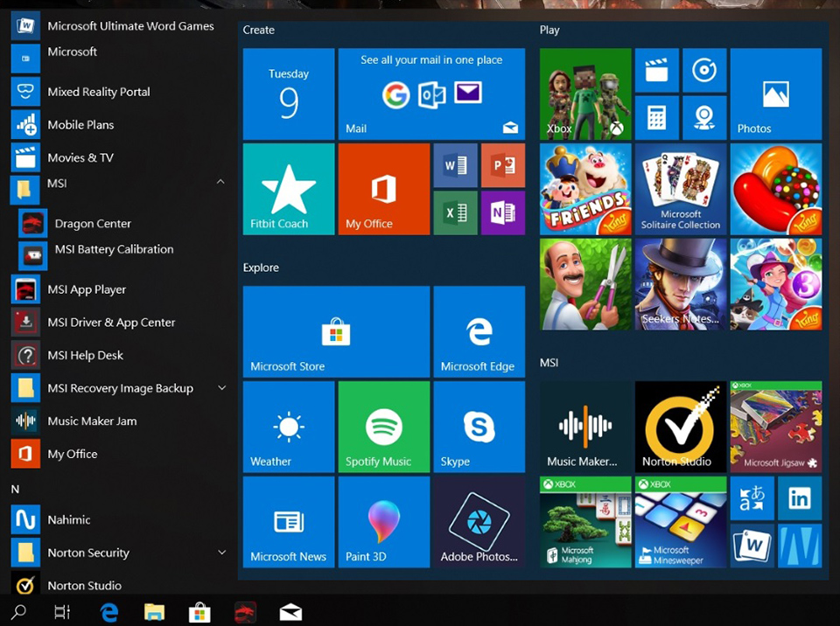Launch Nahimic from app list

pyautogui.click(x=118, y=519)
